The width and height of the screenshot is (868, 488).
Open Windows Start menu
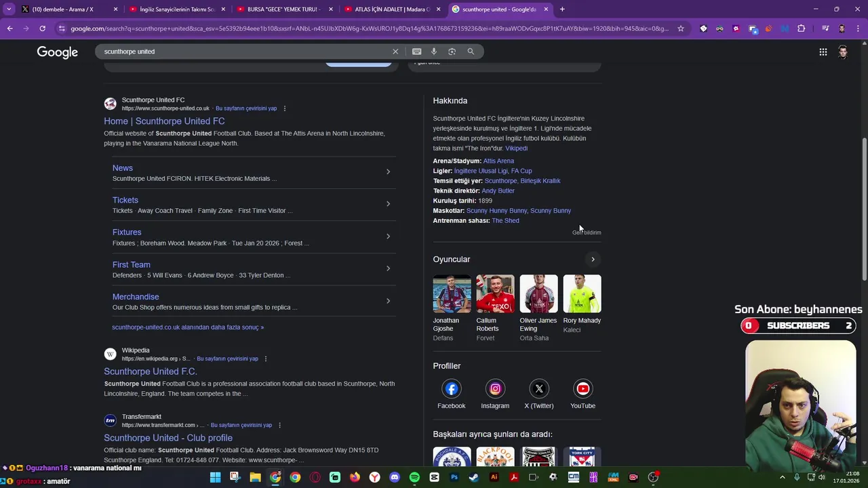[215, 477]
